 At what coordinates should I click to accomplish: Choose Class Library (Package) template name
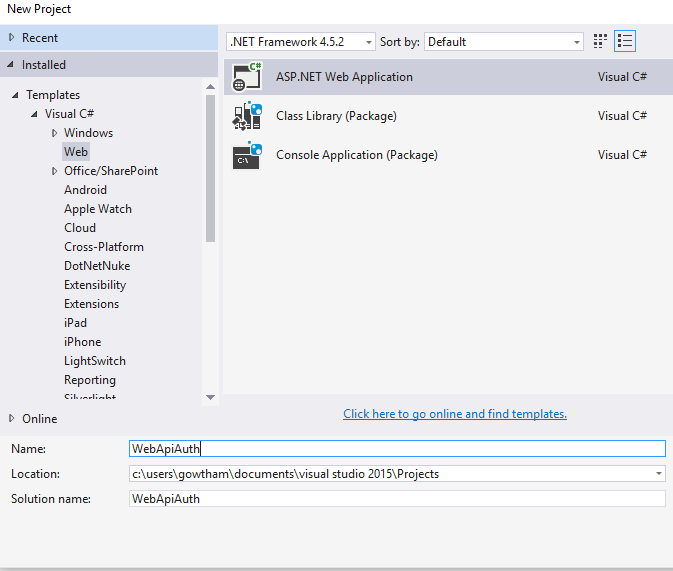336,116
